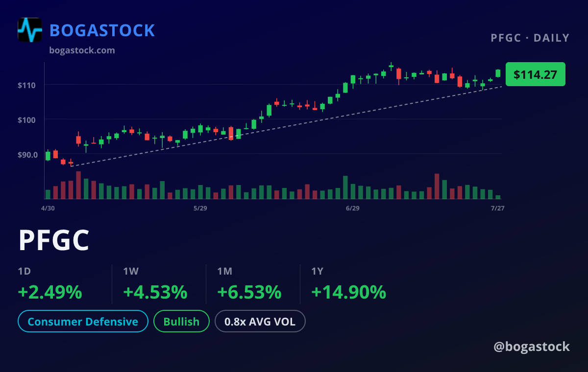Click the PFGC · DAILY chart label
588x372 pixels.
pyautogui.click(x=530, y=38)
